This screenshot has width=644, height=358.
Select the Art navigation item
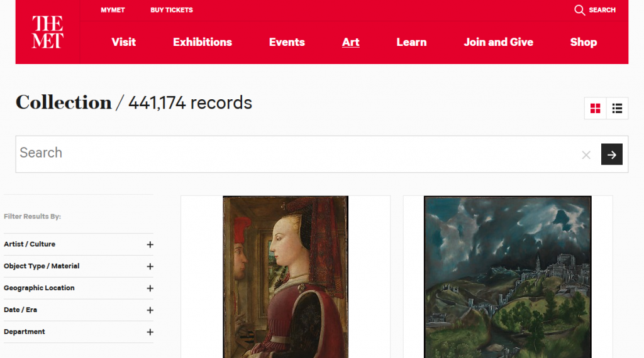(x=351, y=42)
